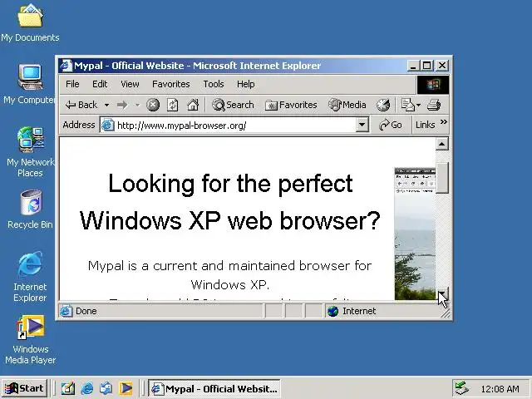532x399 pixels.
Task: Select the Recycle Bin desktop icon
Action: pos(30,209)
